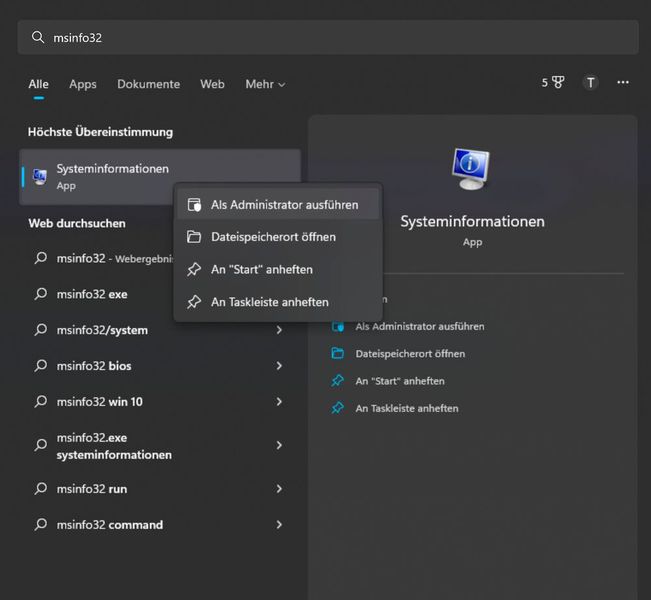This screenshot has height=600, width=651.
Task: Switch to the Alle tab
Action: point(39,84)
